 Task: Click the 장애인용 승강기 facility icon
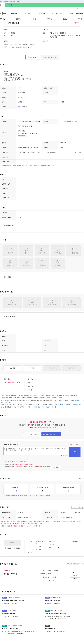pos(32,303)
